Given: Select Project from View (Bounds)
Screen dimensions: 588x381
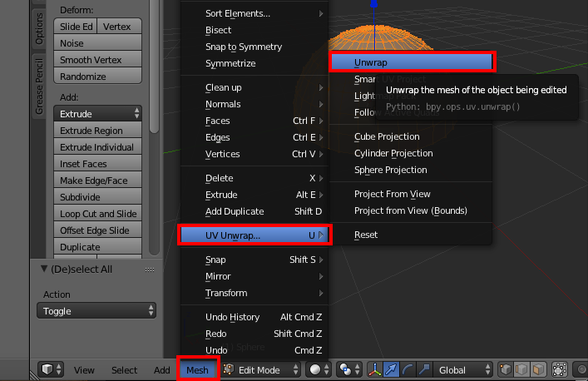Looking at the screenshot, I should point(411,210).
